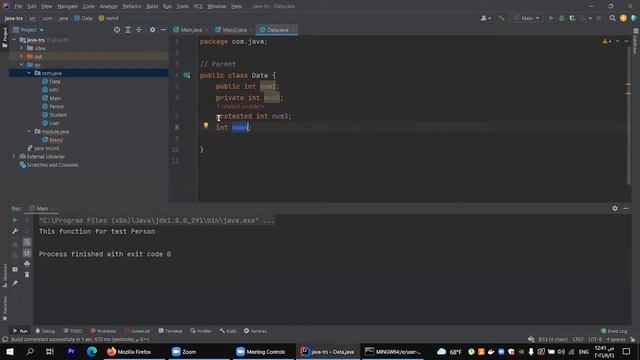Click the lightbulb quick-fix icon on line 8

click(206, 126)
